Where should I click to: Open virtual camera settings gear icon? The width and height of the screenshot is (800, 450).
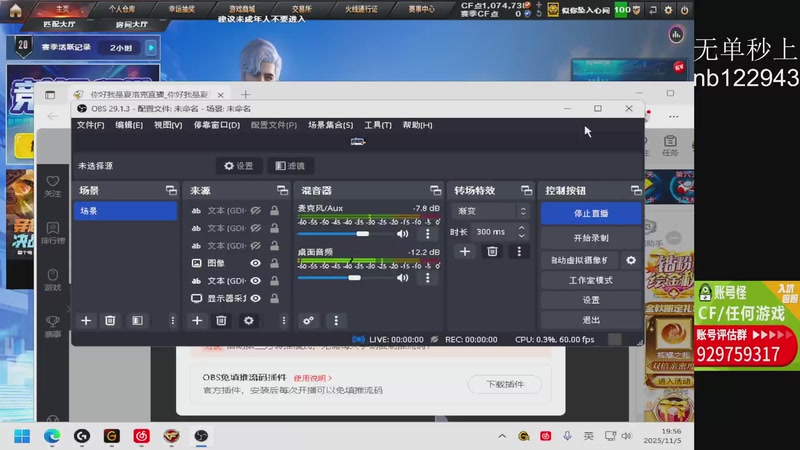(x=631, y=260)
